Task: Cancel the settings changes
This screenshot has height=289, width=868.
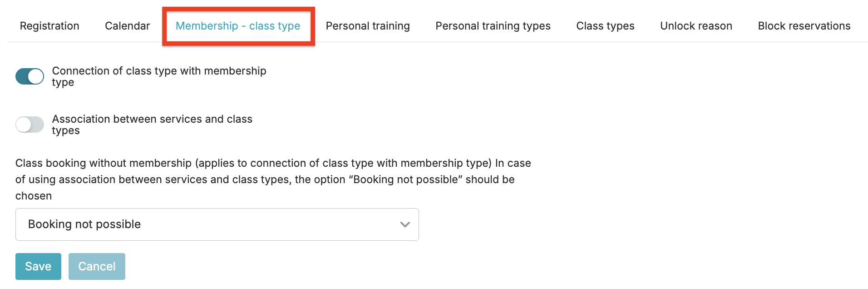Action: click(97, 266)
